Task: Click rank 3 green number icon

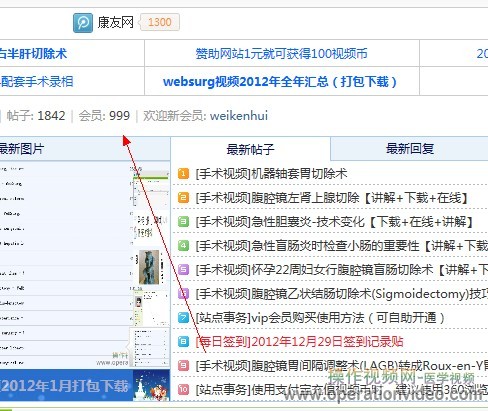Action: pyautogui.click(x=183, y=222)
